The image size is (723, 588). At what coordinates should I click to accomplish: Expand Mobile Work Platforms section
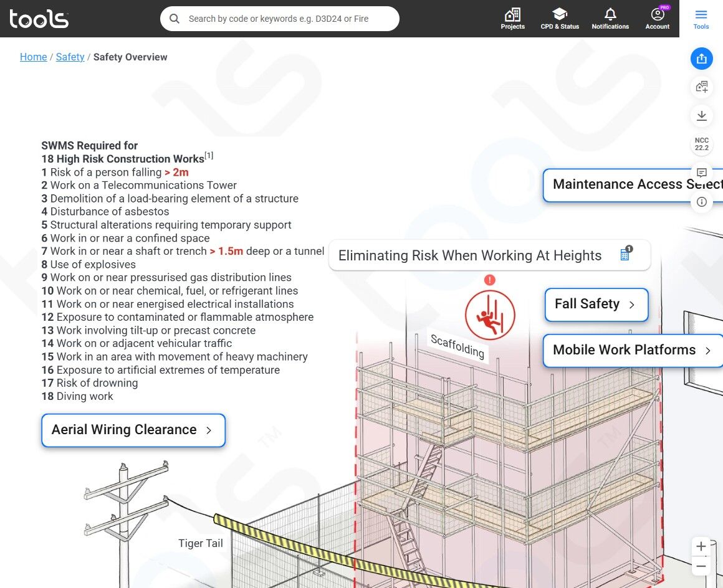[633, 350]
